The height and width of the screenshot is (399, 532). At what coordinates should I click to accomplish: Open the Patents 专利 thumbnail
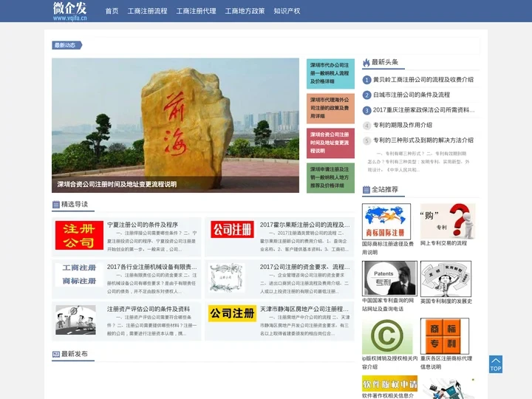[389, 279]
